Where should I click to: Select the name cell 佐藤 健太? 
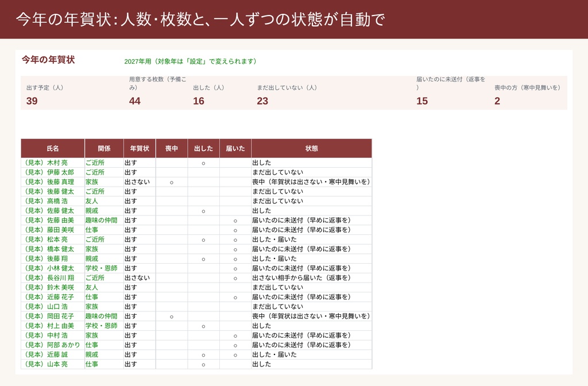click(x=53, y=211)
